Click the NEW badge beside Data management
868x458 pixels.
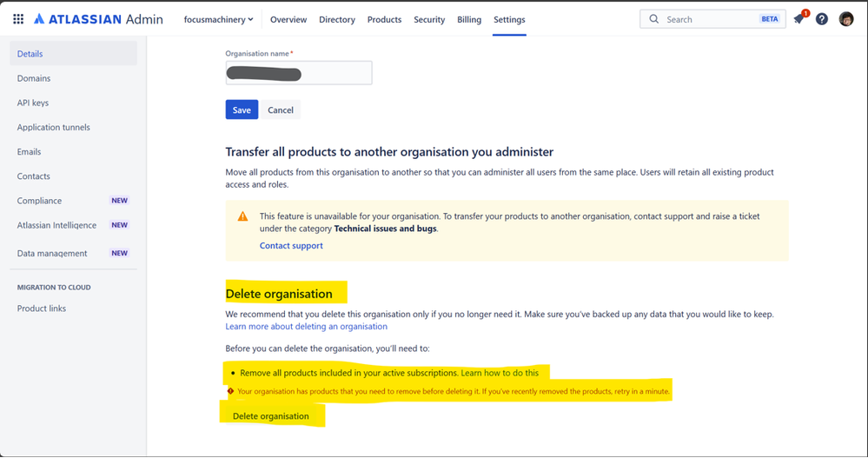coord(120,253)
